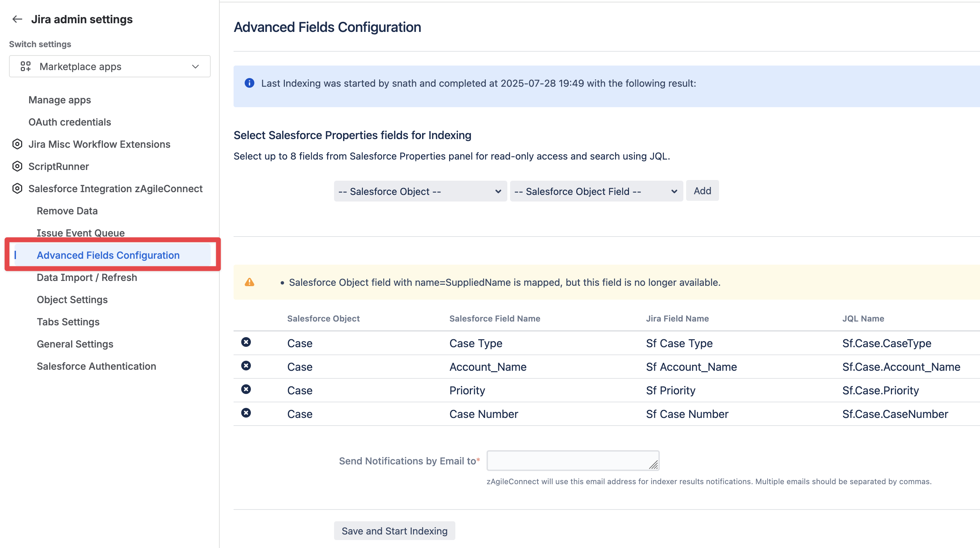
Task: Click the Salesforce Object column header
Action: (323, 318)
